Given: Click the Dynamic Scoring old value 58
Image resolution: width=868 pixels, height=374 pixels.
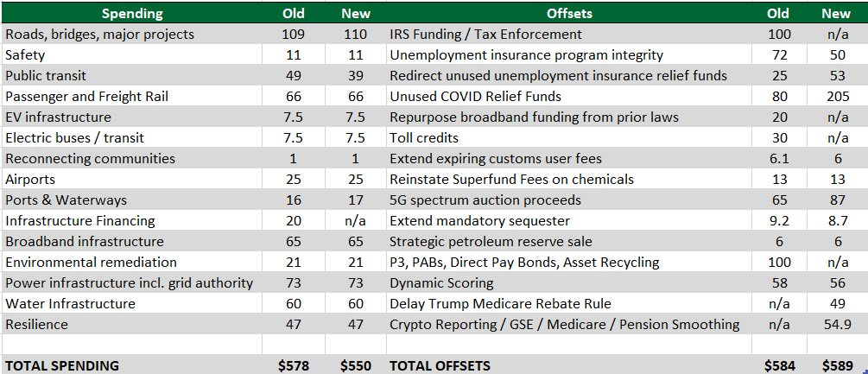Looking at the screenshot, I should point(779,282).
